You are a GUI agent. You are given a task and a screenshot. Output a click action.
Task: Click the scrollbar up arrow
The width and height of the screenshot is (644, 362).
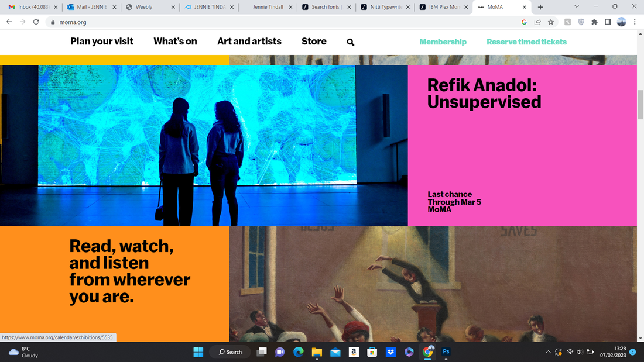640,34
